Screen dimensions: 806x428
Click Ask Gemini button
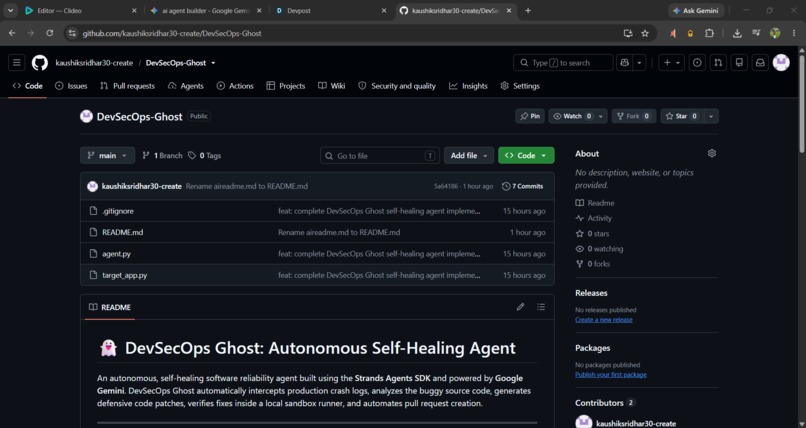pos(696,10)
